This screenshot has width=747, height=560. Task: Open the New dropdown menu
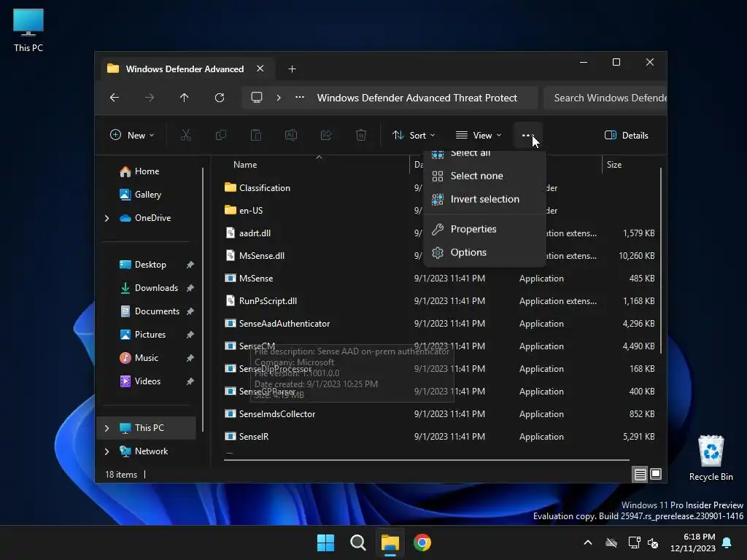[132, 135]
